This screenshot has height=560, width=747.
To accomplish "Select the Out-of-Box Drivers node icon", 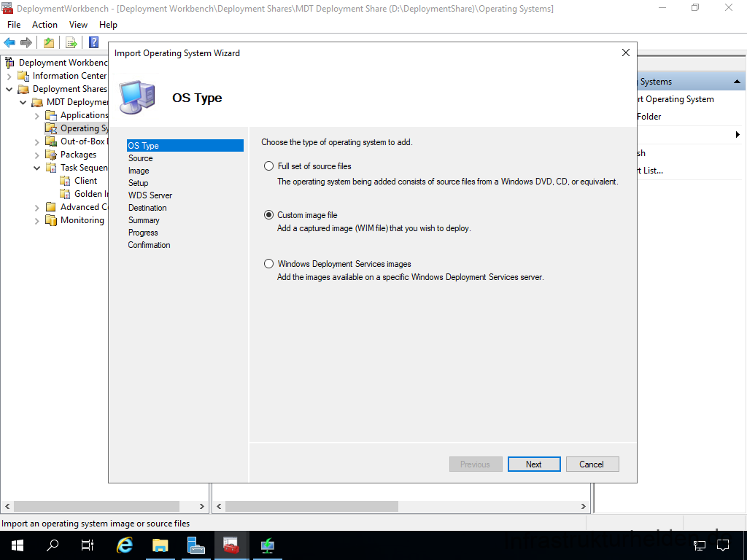I will (51, 141).
